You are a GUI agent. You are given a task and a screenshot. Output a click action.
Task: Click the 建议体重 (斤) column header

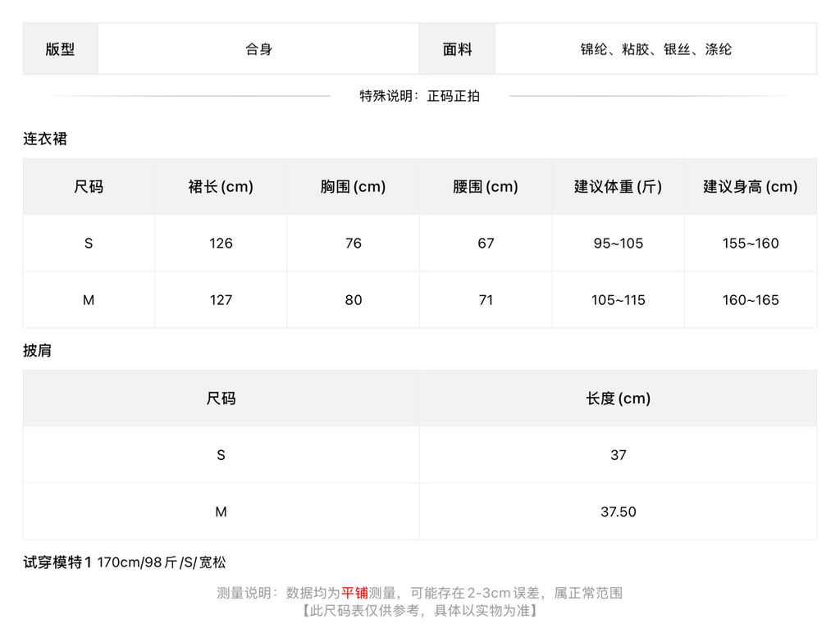point(619,186)
